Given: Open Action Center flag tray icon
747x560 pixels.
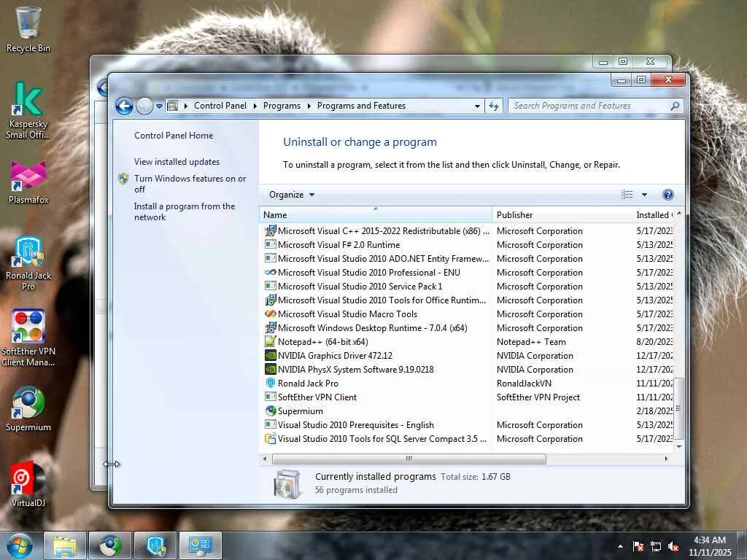Looking at the screenshot, I should (638, 547).
